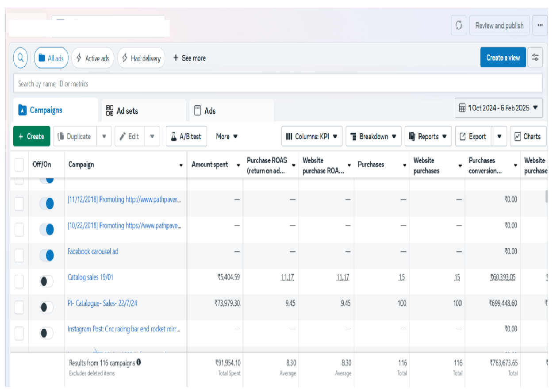
Task: Click the info icon beside Results from 116 campaigns
Action: click(x=138, y=363)
